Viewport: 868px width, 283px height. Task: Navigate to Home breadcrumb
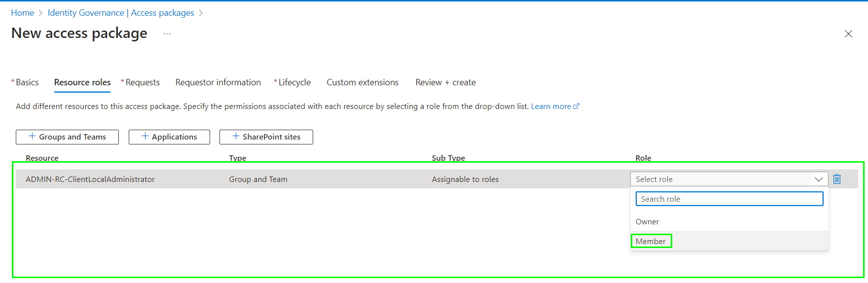tap(23, 13)
